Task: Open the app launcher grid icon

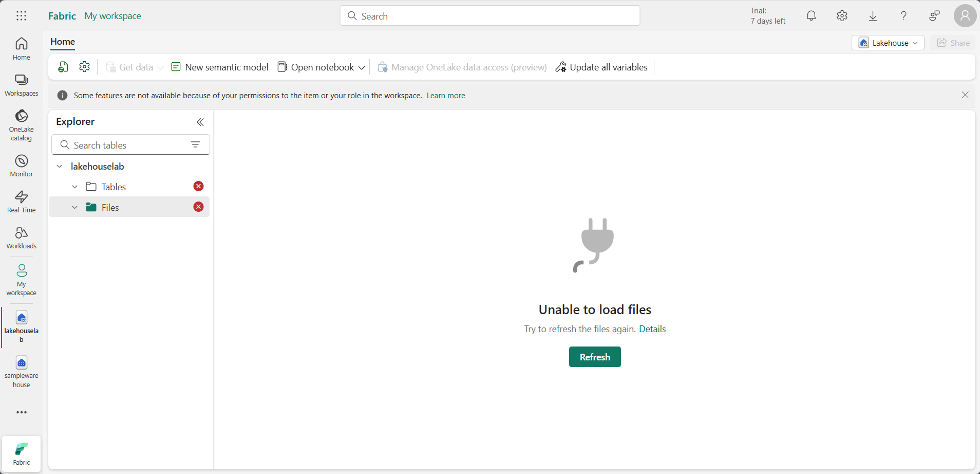Action: [21, 16]
